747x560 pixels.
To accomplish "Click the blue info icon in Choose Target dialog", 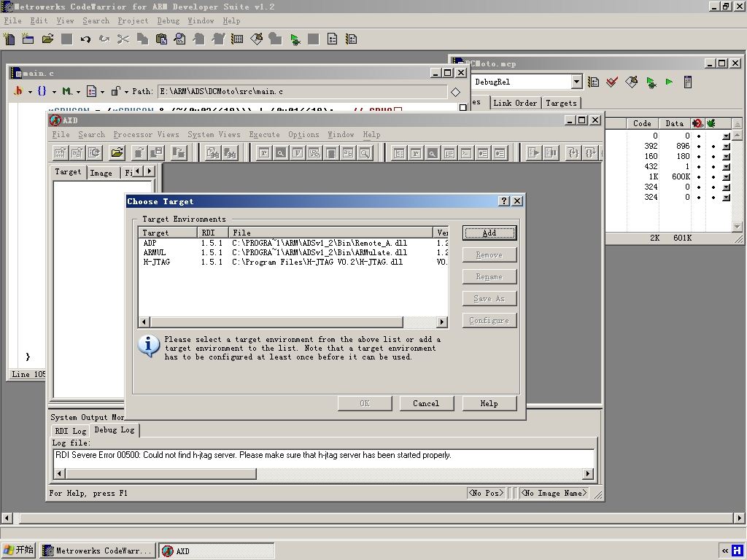I will coord(149,345).
